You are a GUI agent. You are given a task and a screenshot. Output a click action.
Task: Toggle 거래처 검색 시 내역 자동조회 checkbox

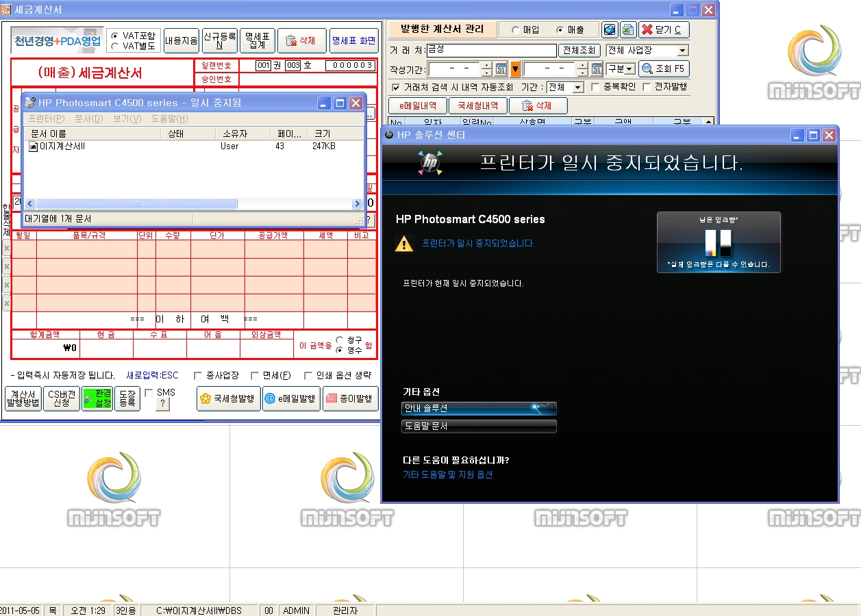click(396, 88)
